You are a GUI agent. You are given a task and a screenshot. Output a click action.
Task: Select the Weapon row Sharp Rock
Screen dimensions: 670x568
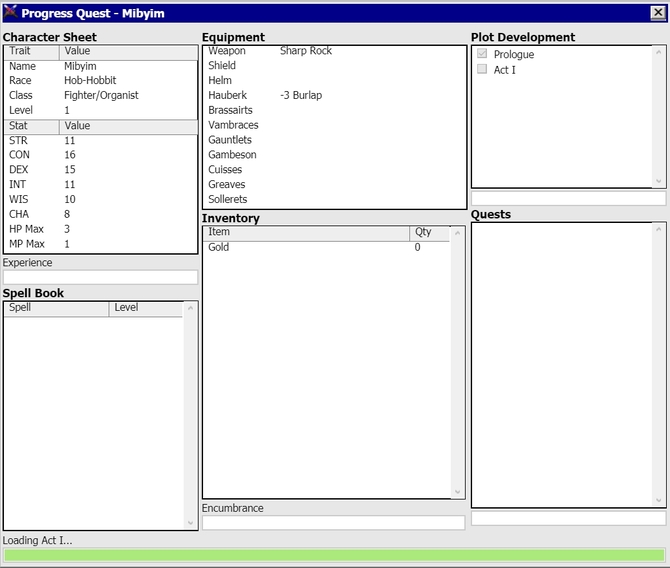pos(335,51)
